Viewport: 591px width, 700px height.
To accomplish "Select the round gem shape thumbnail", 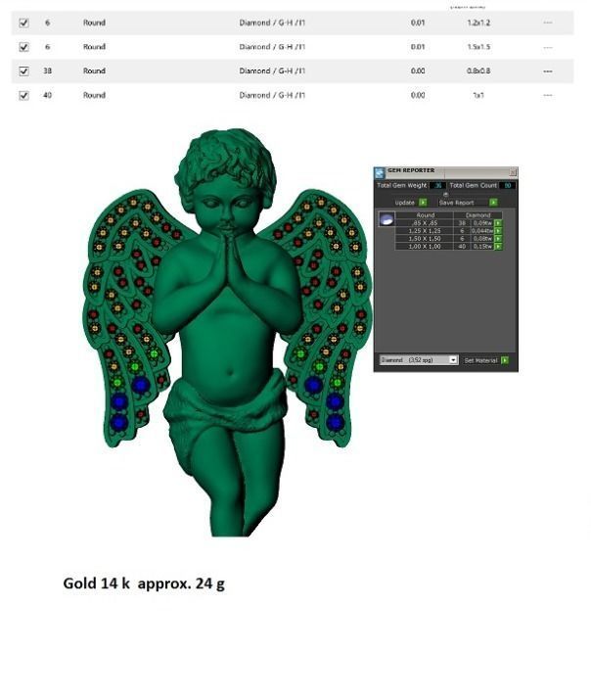I will 386,218.
